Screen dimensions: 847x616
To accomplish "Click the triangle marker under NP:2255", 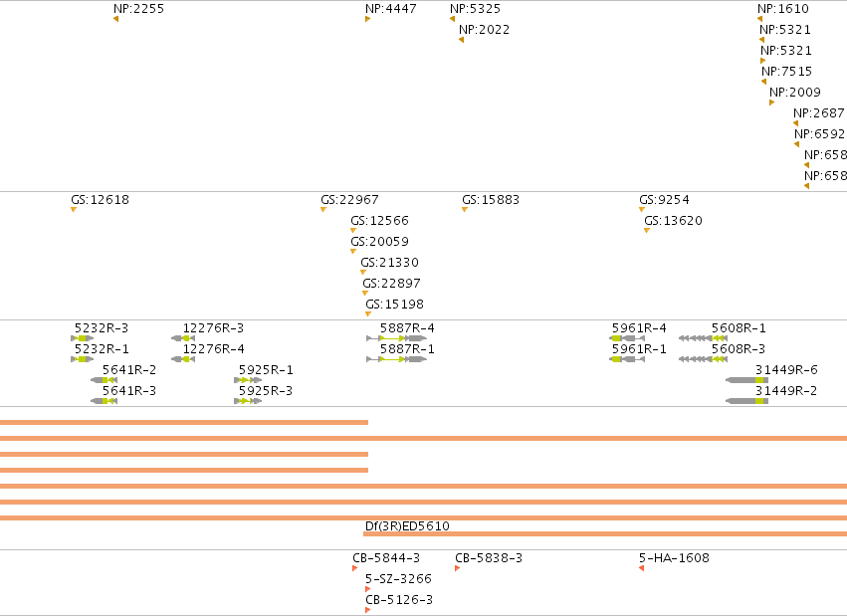I will pyautogui.click(x=116, y=20).
